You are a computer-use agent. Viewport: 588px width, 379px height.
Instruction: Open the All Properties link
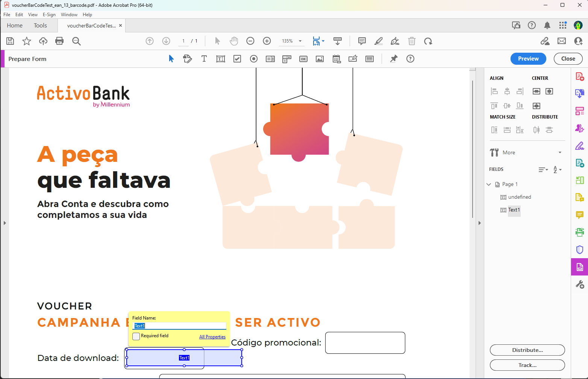(212, 337)
